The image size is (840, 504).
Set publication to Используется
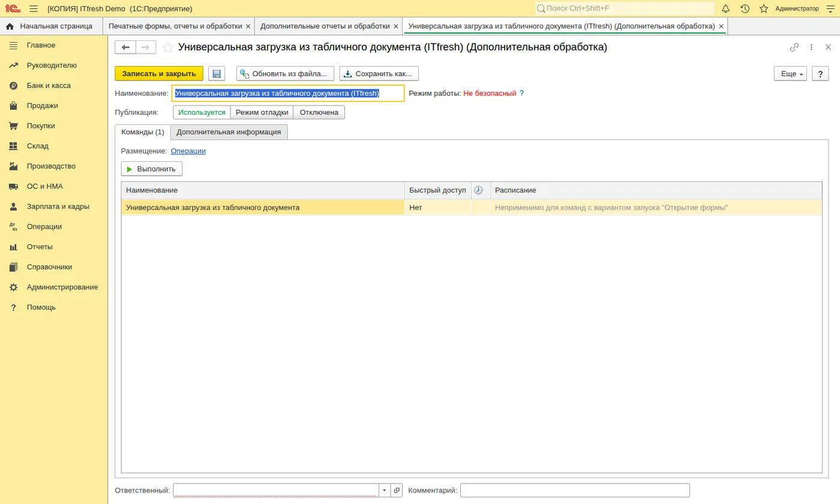(x=202, y=113)
